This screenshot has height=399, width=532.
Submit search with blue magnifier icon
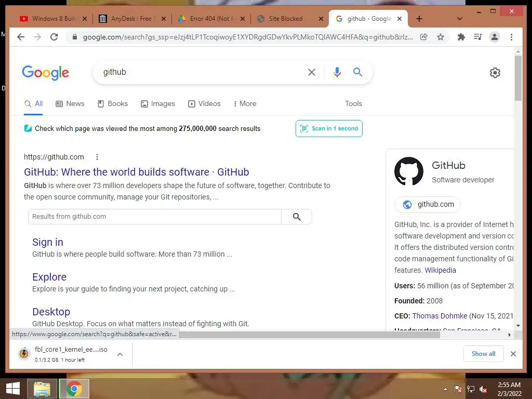(357, 72)
